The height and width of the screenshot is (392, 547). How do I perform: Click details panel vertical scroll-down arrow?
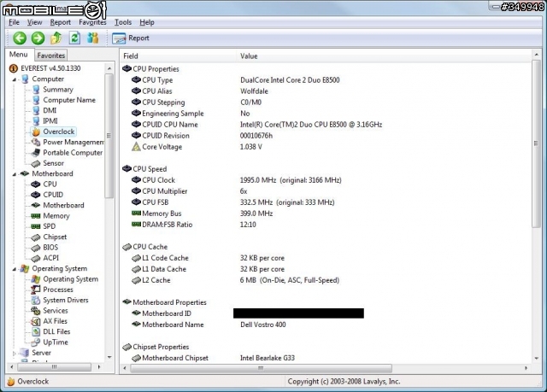pos(536,358)
